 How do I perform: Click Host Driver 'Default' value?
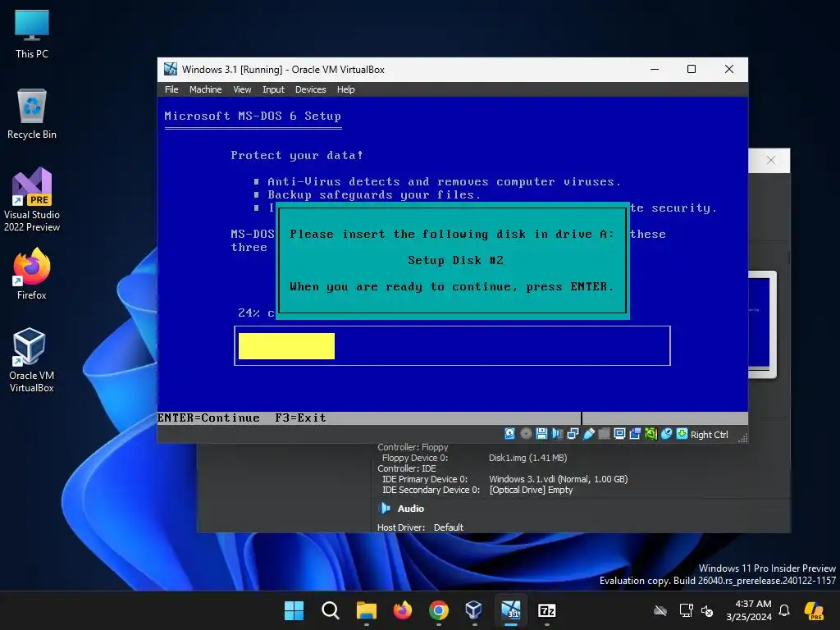pyautogui.click(x=449, y=527)
